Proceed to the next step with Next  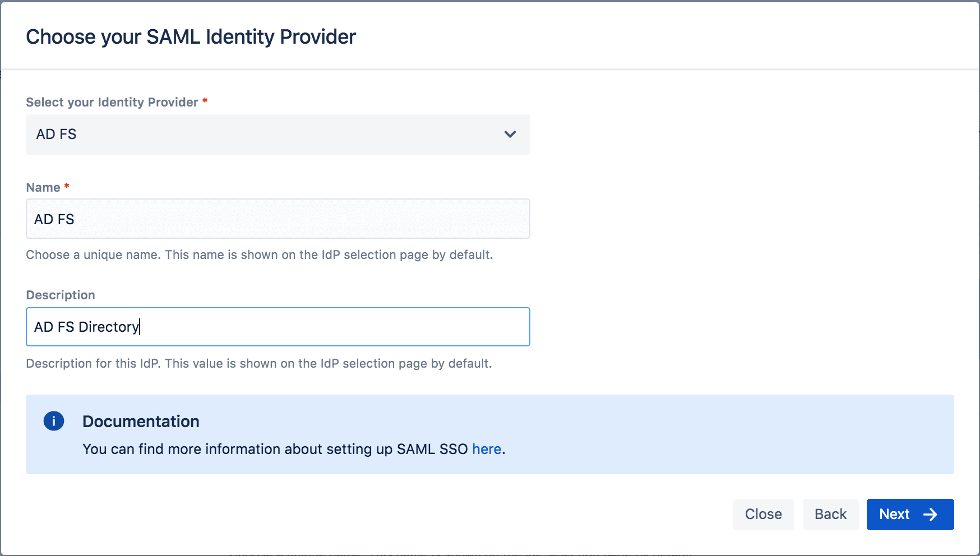tap(909, 514)
